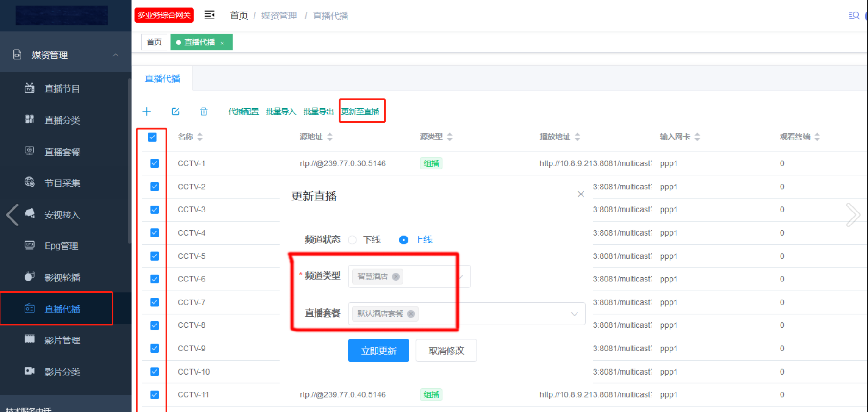The image size is (868, 412).
Task: Collapse the 媒资管理 sidebar section
Action: tap(115, 55)
